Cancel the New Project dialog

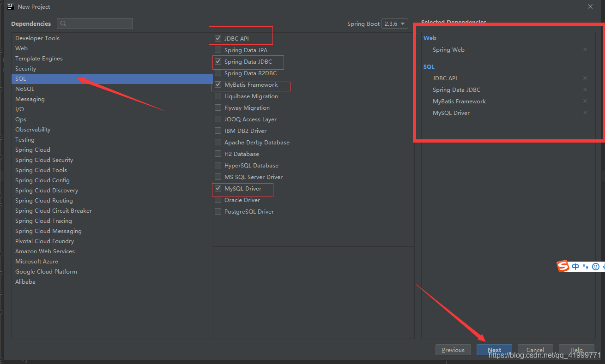pyautogui.click(x=535, y=350)
